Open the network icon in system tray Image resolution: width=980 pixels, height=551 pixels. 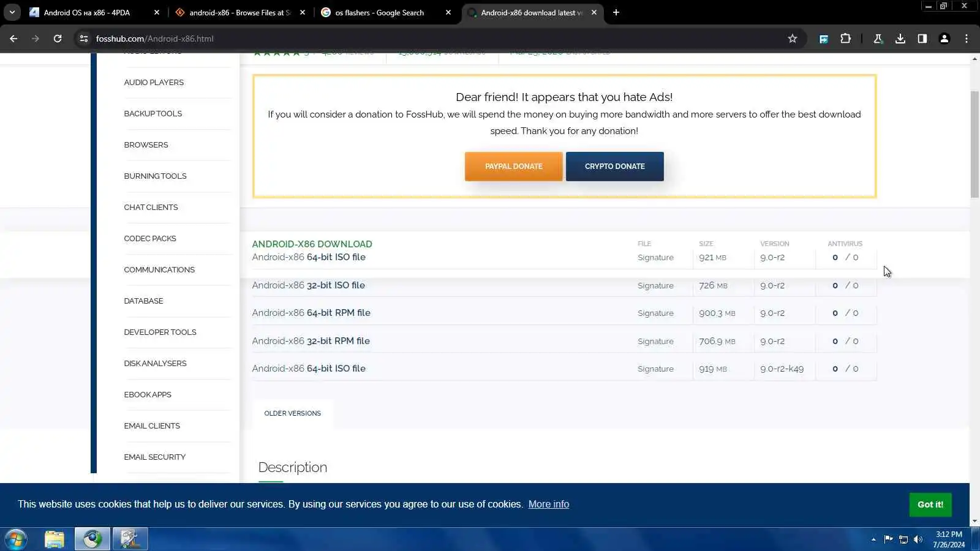903,539
